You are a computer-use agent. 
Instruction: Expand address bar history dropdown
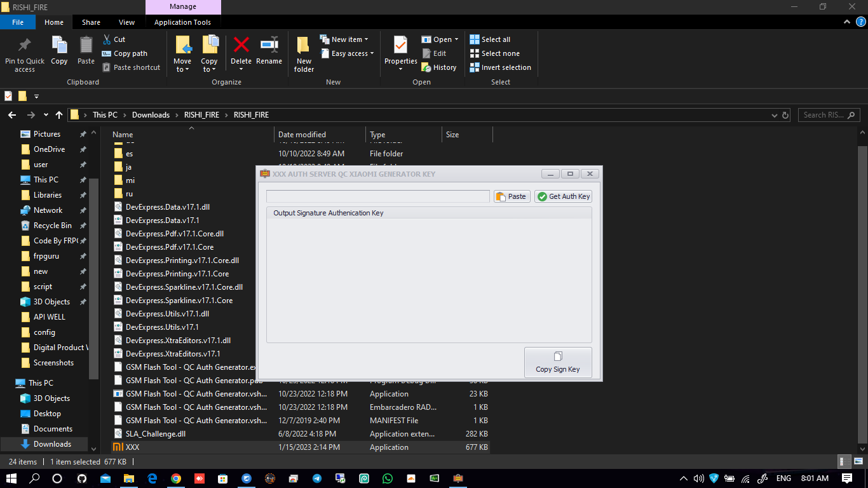(774, 115)
